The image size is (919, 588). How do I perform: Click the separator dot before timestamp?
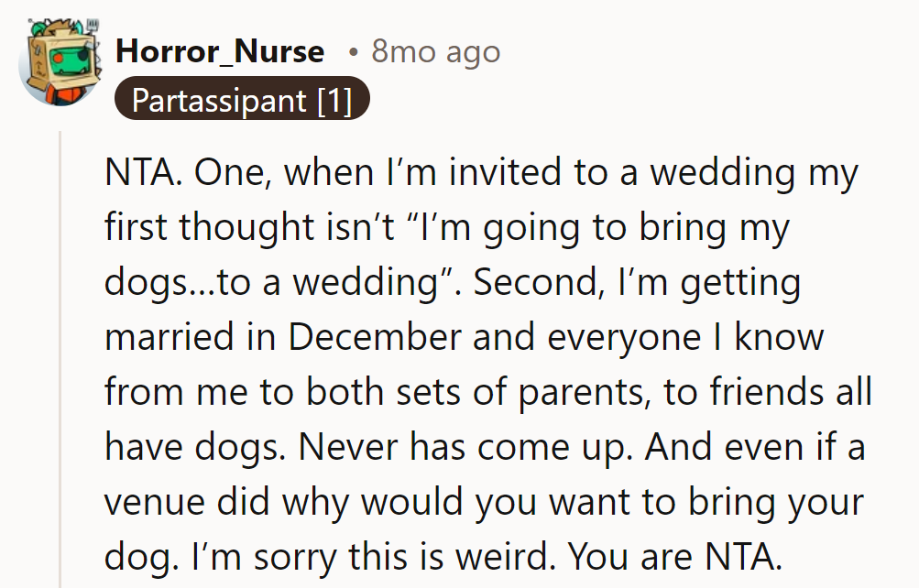tap(353, 52)
